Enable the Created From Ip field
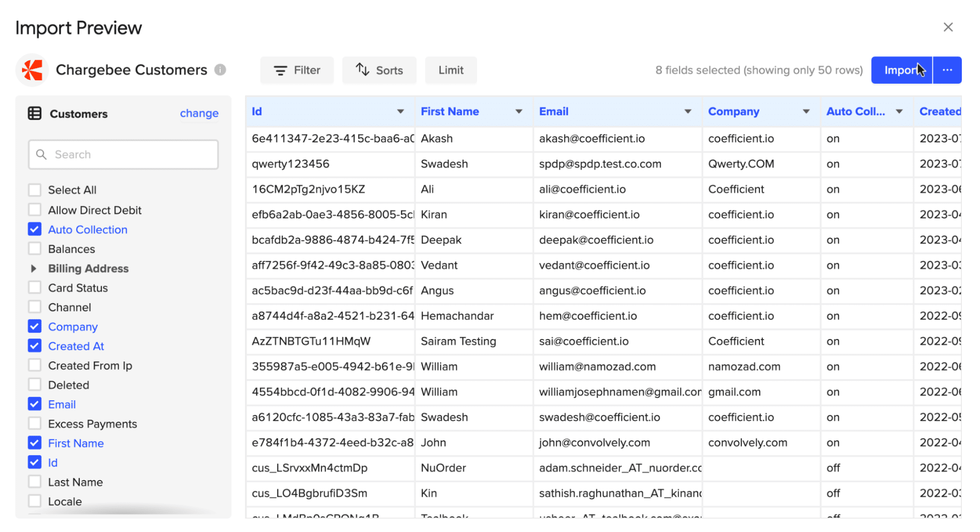Viewport: 980px width, 532px height. (x=35, y=365)
